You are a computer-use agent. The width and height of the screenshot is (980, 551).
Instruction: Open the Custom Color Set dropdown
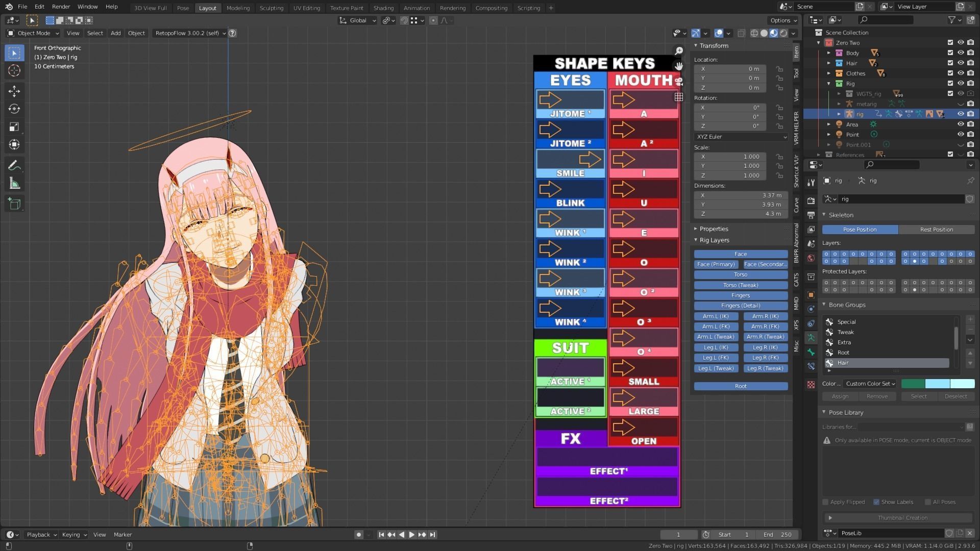pos(870,384)
